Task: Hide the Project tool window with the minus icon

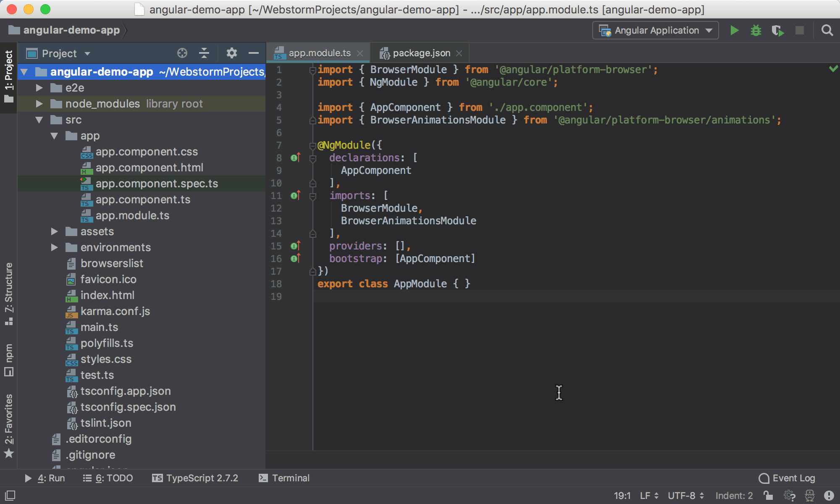Action: pyautogui.click(x=254, y=53)
